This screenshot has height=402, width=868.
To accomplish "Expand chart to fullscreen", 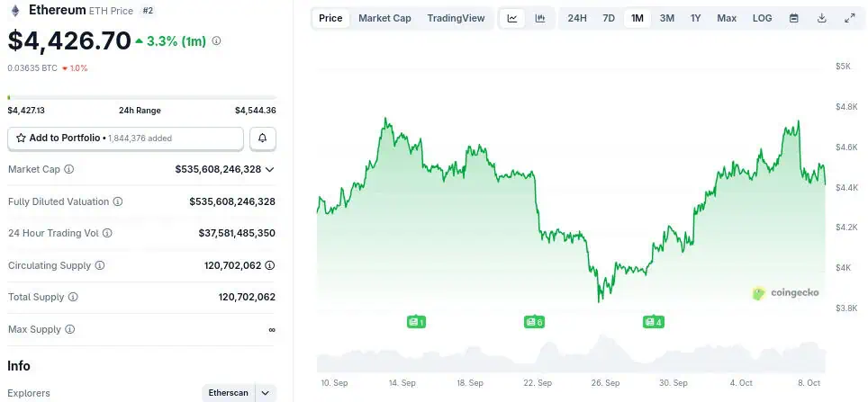I will click(850, 18).
